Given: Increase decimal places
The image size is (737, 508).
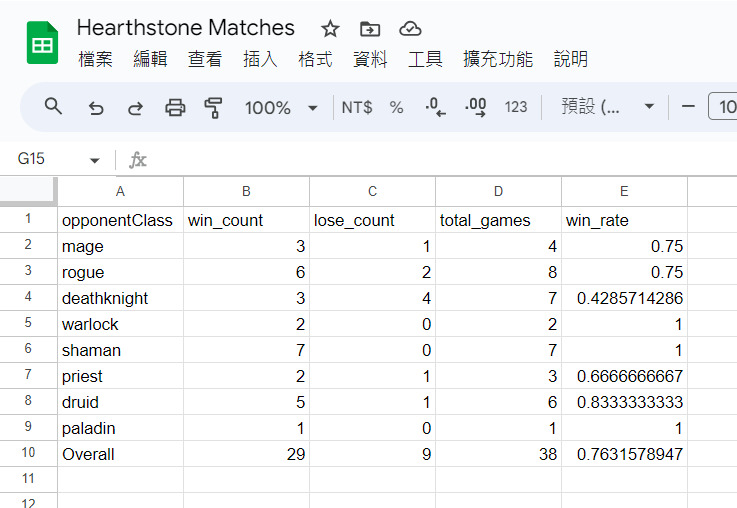Looking at the screenshot, I should [475, 107].
